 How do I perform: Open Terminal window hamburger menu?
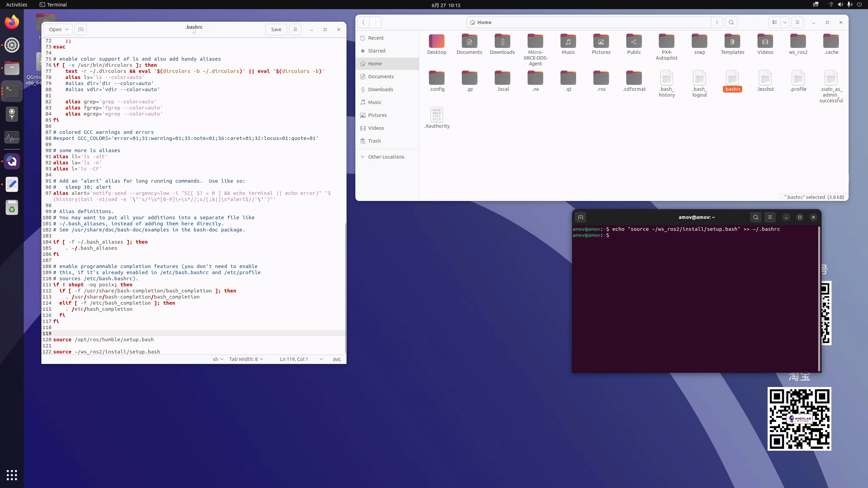[x=770, y=218]
